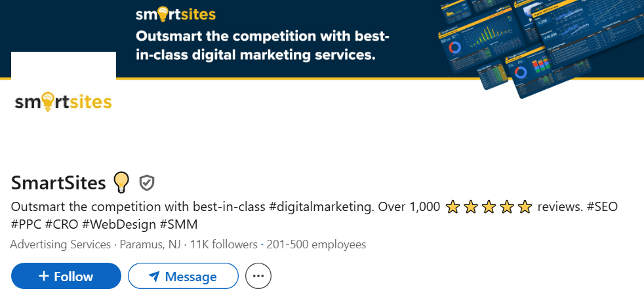Open the SmartSites company logo thumbnail
Viewport: 644px width, 306px height.
(x=64, y=102)
